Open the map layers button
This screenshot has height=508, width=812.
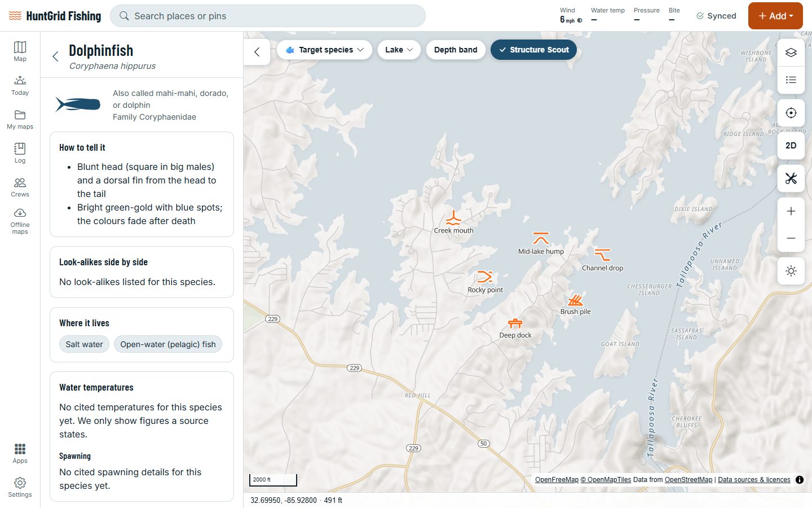(791, 52)
